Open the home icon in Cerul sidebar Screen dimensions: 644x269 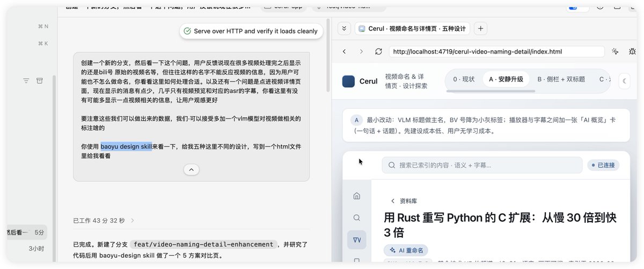pos(357,196)
